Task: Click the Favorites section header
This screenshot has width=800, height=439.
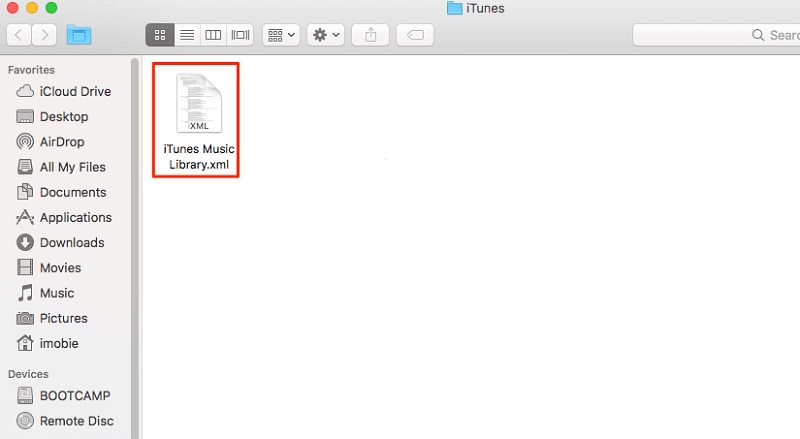Action: pos(31,69)
